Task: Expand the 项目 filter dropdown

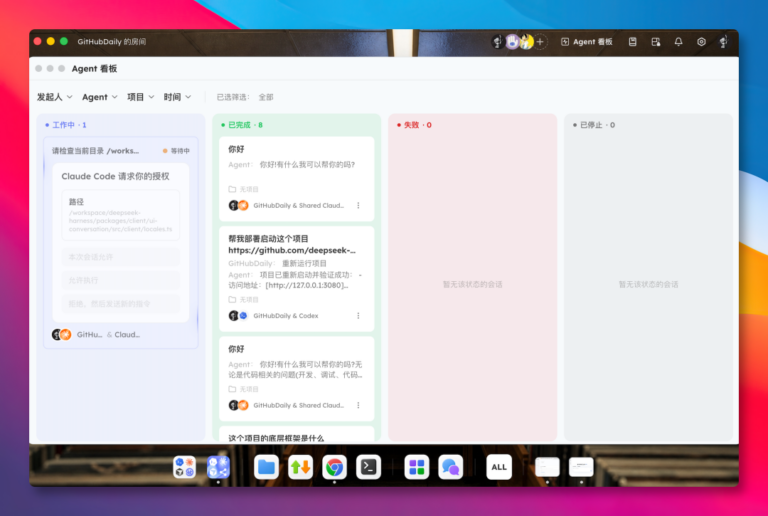Action: (x=141, y=97)
